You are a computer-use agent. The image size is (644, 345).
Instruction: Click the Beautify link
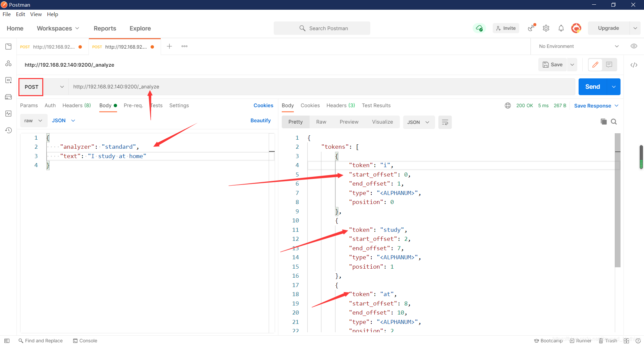click(261, 121)
